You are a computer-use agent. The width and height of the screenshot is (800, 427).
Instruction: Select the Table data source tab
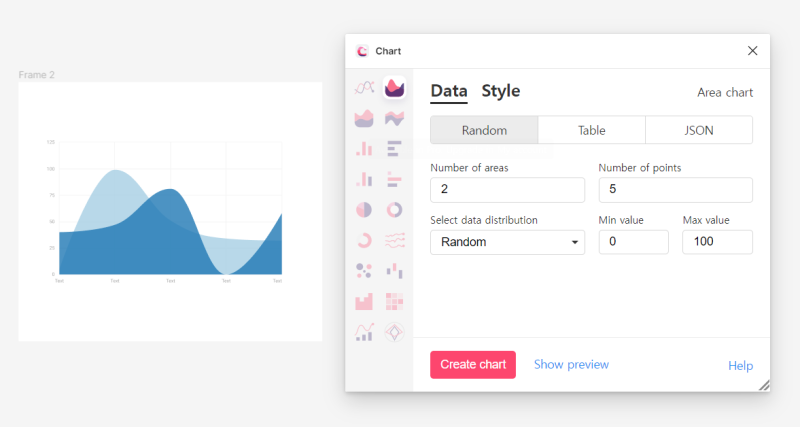tap(592, 130)
